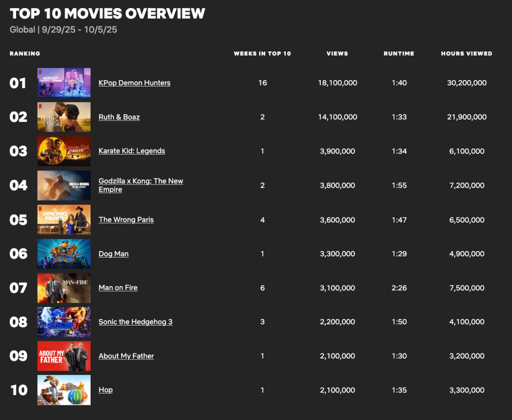The width and height of the screenshot is (512, 420).
Task: Click the Man on Fire poster thumbnail
Action: point(64,288)
